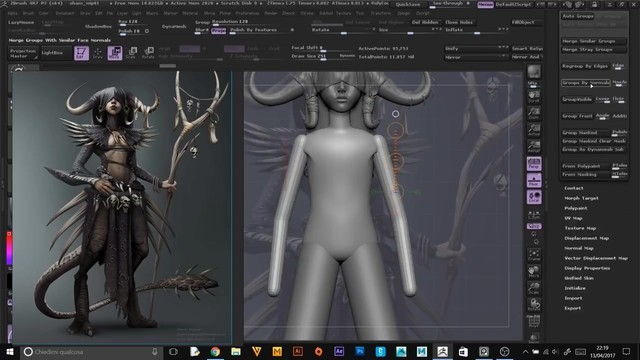Toggle Local transformations
640x360 pixels.
tap(534, 197)
